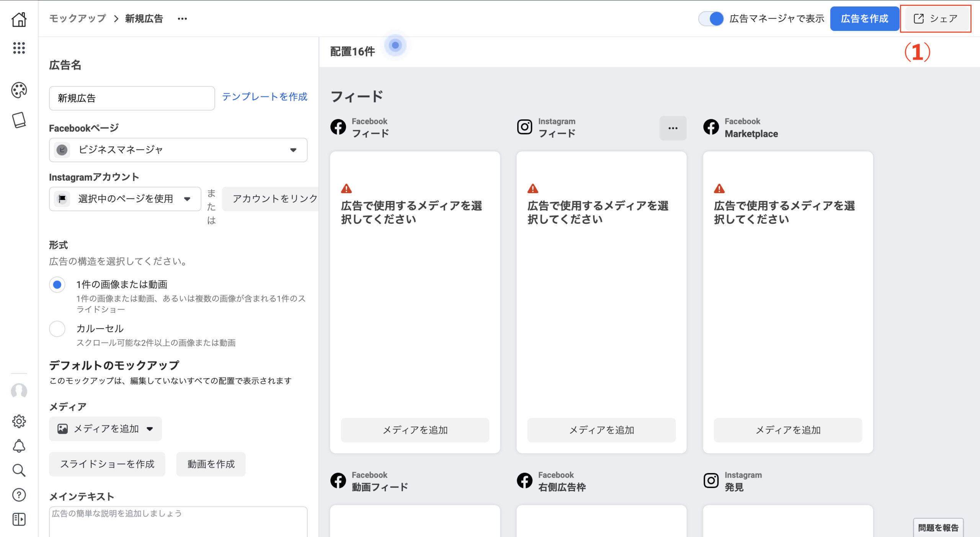Expand the ビジネスマネージャ page dropdown
The height and width of the screenshot is (537, 980).
tap(178, 150)
